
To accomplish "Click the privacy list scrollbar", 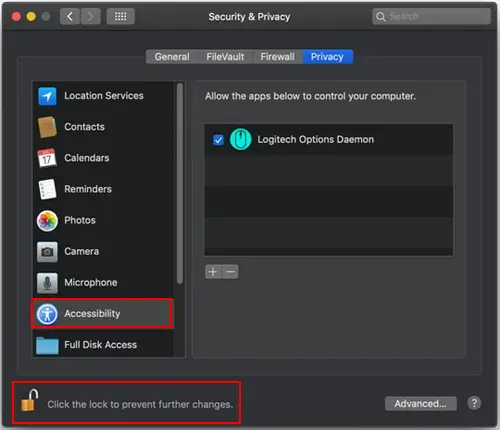I will 180,183.
